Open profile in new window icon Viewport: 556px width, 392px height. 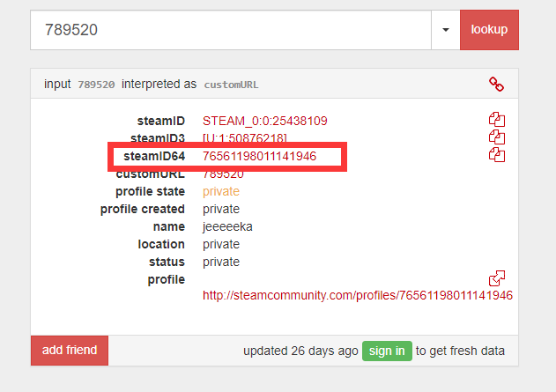[497, 278]
